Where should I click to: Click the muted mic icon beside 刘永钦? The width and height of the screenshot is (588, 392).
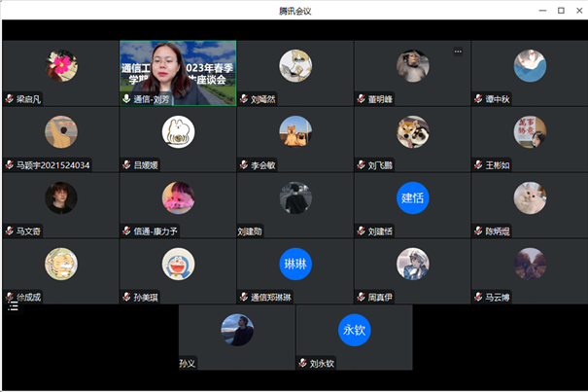coord(302,363)
